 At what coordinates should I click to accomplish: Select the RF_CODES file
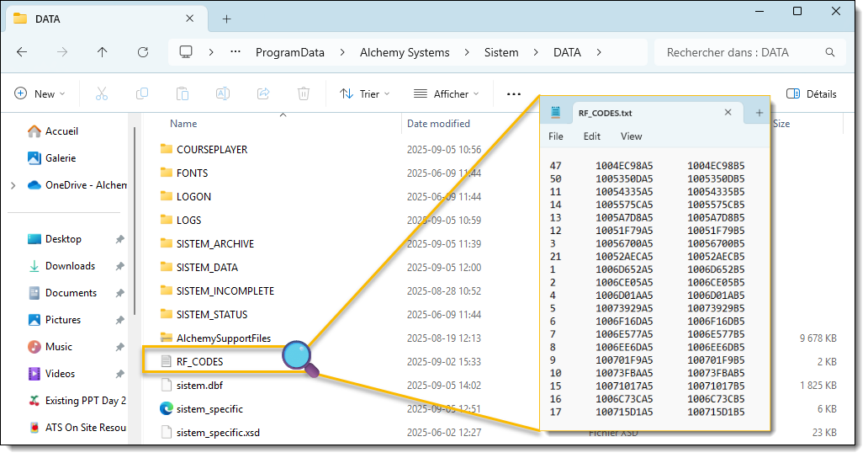click(x=199, y=361)
